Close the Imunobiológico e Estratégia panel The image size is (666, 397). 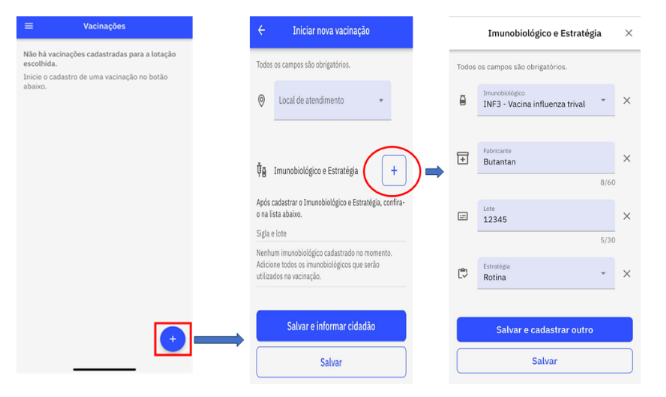coord(629,33)
